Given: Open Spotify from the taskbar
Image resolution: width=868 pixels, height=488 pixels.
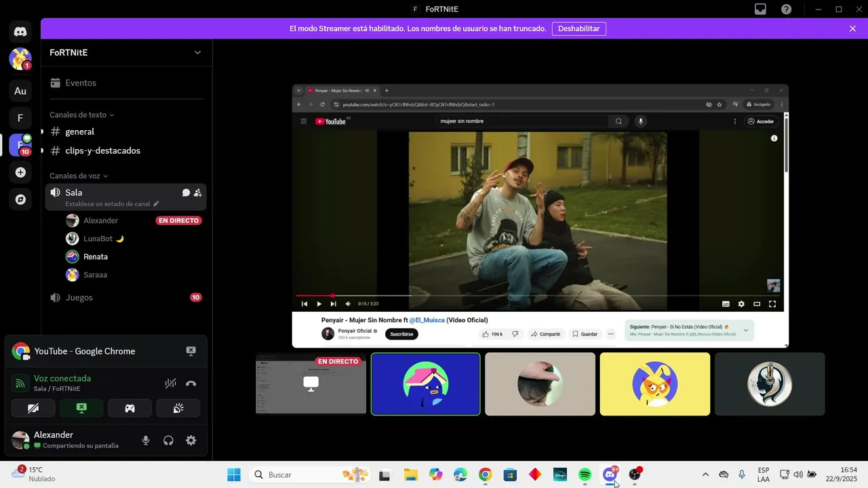Looking at the screenshot, I should (585, 474).
